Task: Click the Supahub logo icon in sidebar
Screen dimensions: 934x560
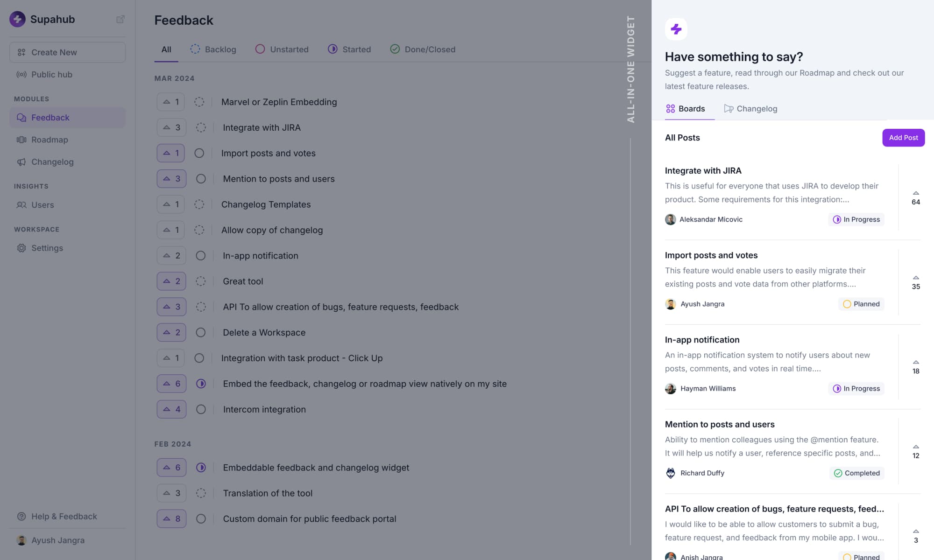Action: [x=17, y=19]
